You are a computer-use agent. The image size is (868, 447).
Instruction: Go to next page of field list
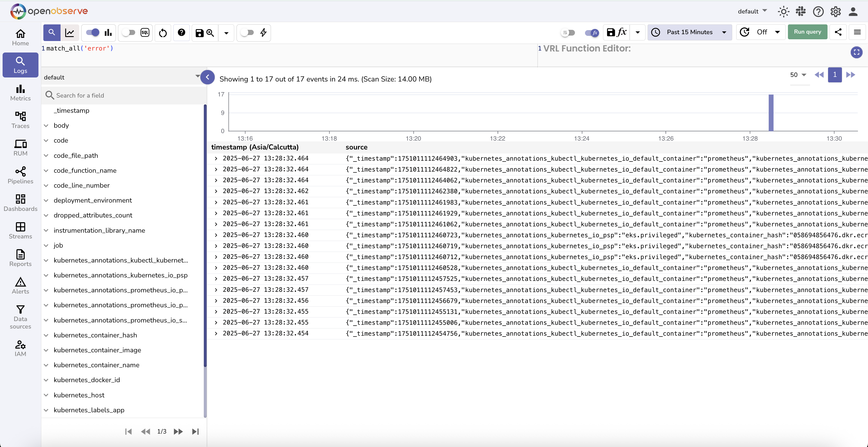click(178, 432)
